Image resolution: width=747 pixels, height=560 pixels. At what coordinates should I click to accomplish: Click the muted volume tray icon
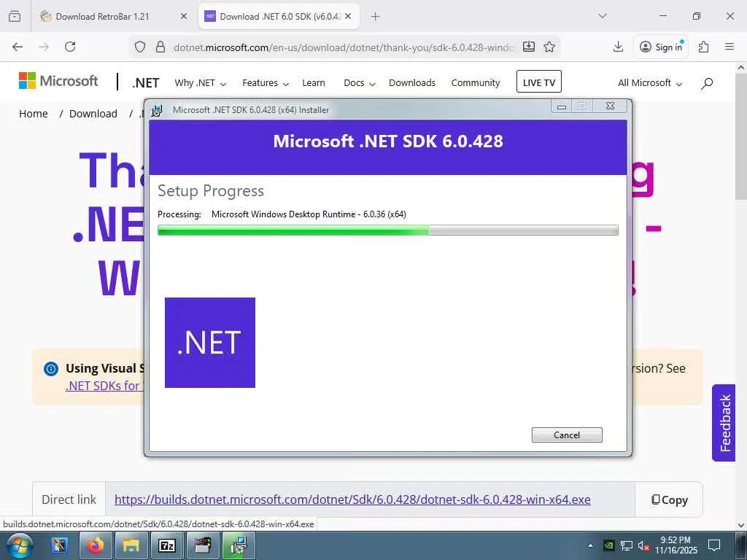click(644, 545)
